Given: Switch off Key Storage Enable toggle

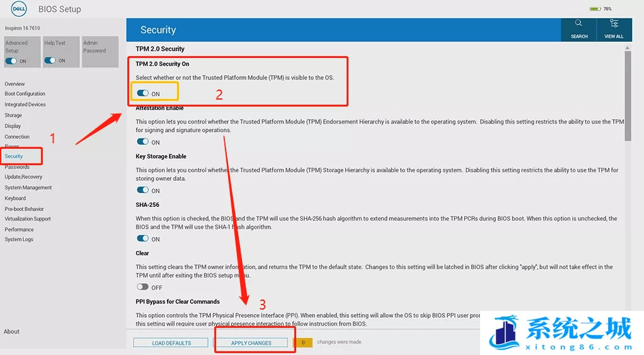Looking at the screenshot, I should [x=143, y=190].
